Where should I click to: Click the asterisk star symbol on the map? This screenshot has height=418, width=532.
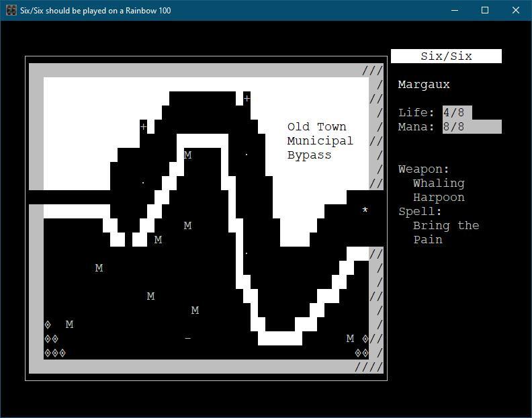point(365,210)
